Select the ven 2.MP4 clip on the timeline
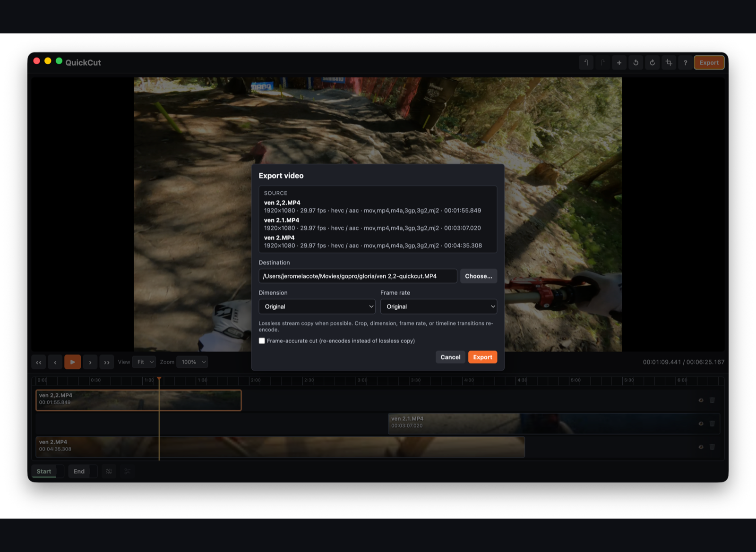Screen dimensions: 756x552 pyautogui.click(x=280, y=447)
